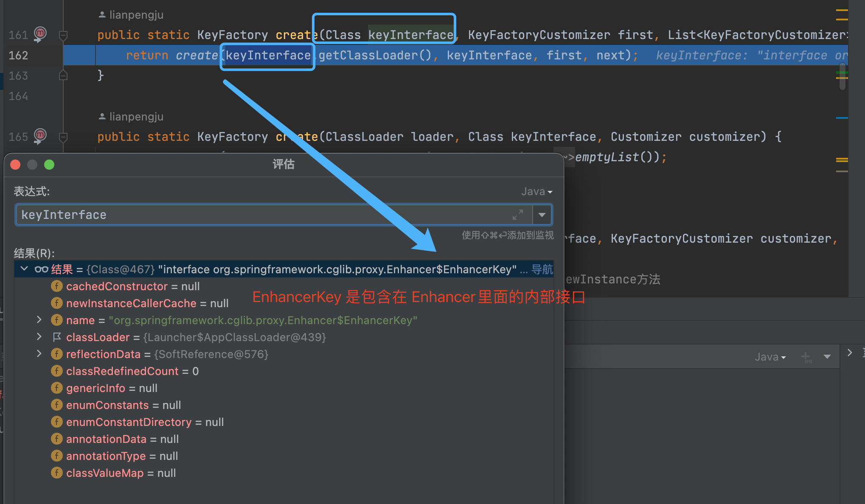
Task: Open the Java language selector in Evaluate dialog
Action: coord(537,192)
